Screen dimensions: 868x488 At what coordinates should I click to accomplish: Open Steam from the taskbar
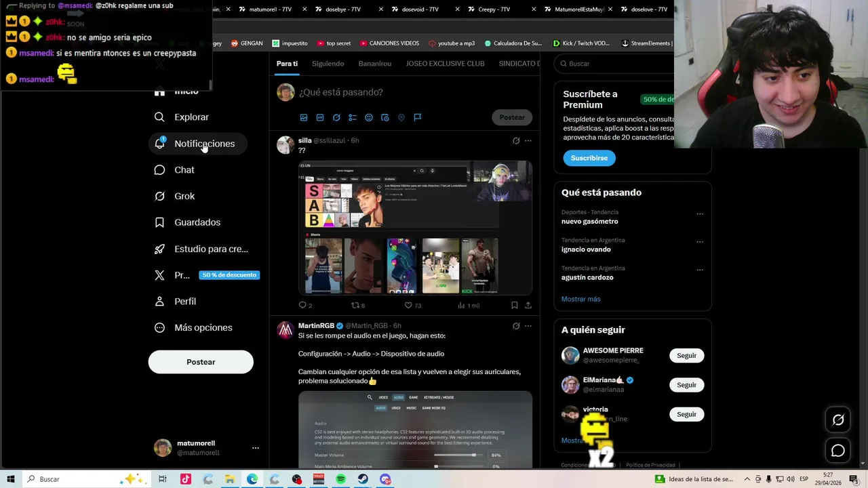click(363, 479)
